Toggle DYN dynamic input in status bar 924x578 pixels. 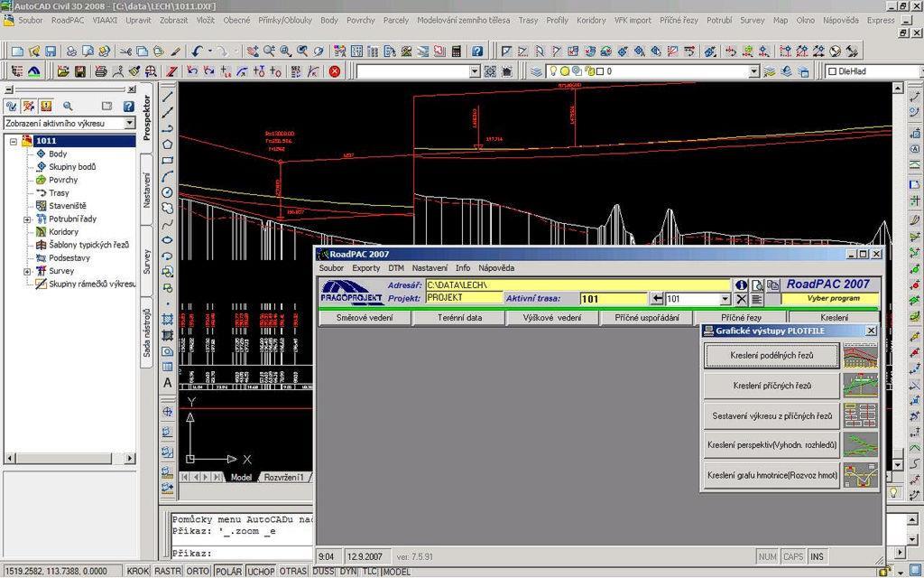[348, 572]
